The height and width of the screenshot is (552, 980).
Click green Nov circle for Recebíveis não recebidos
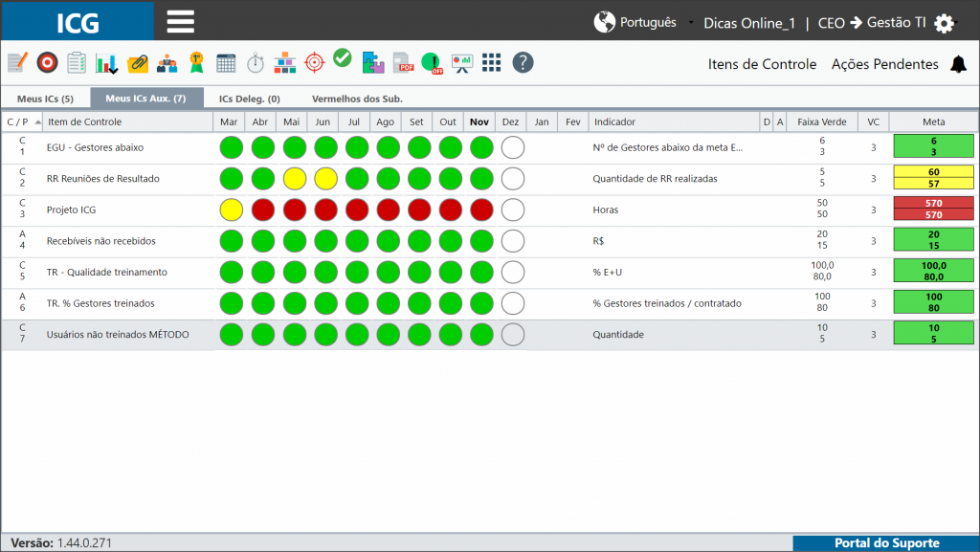[481, 241]
